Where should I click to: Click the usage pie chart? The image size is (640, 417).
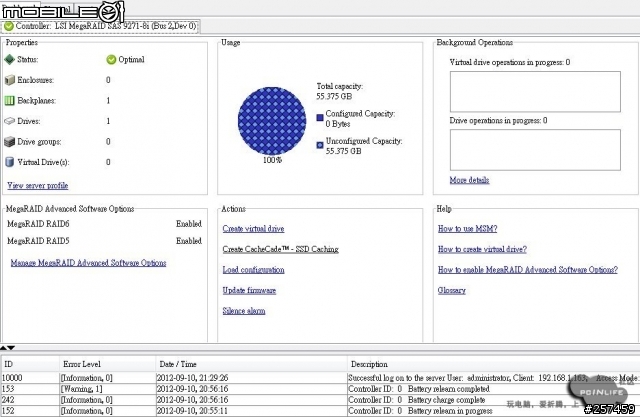pyautogui.click(x=272, y=121)
